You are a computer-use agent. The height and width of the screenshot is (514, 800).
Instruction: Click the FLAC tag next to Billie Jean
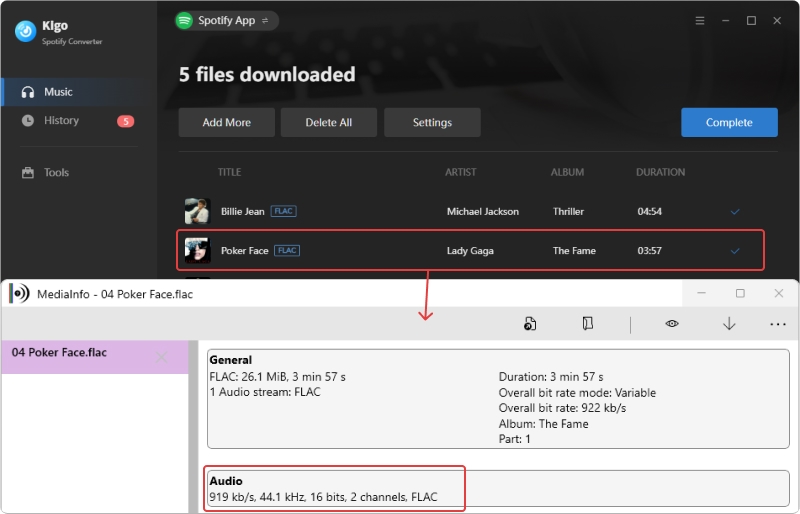[284, 211]
